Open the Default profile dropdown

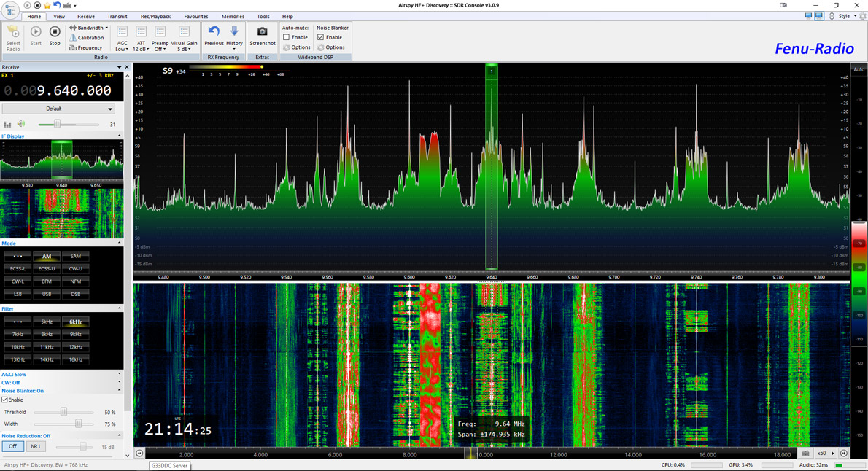tap(109, 108)
